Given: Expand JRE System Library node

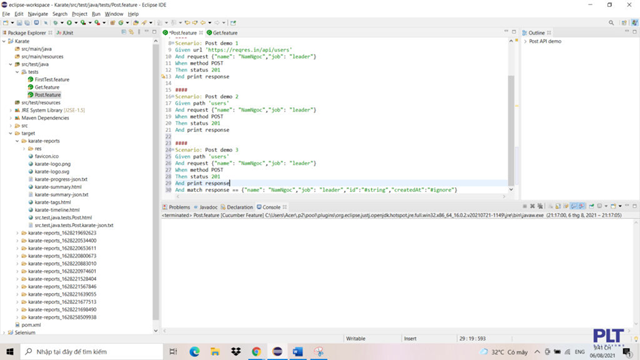Looking at the screenshot, I should [11, 110].
